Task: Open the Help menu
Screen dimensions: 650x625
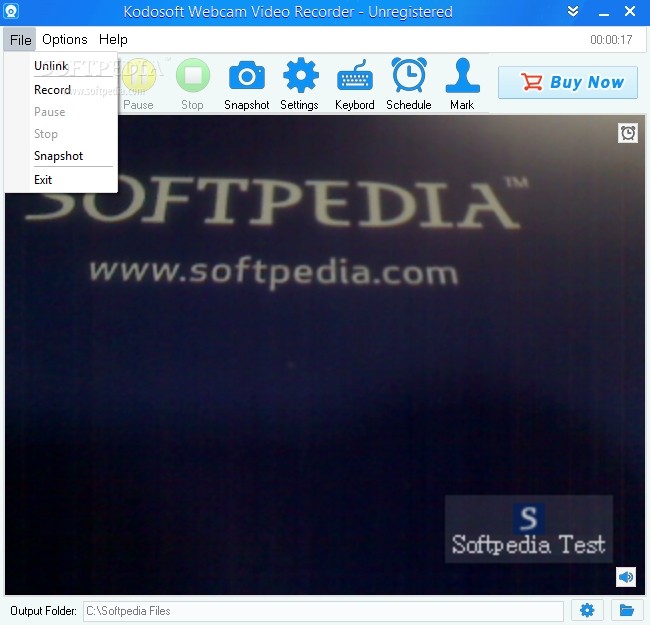Action: pos(113,39)
